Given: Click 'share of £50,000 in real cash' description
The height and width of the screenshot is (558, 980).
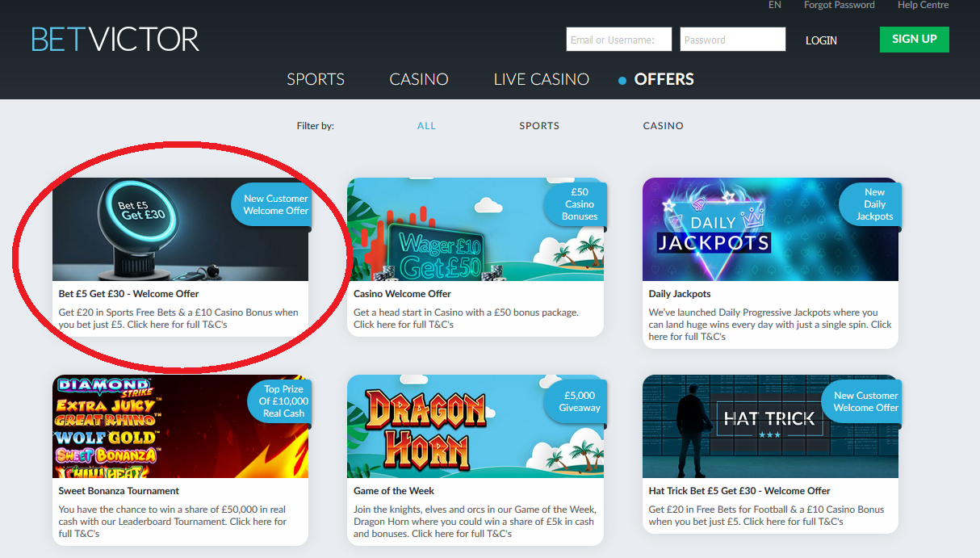Looking at the screenshot, I should click(x=173, y=522).
